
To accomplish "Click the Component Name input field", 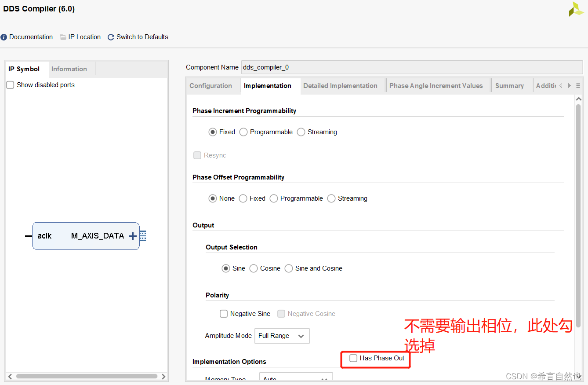I will point(412,67).
